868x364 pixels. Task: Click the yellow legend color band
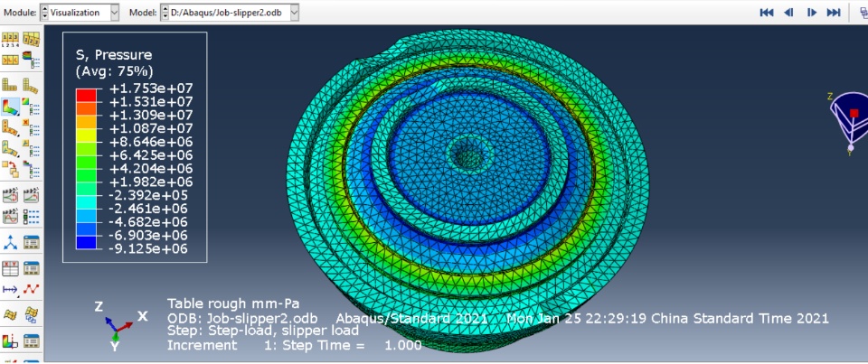[86, 135]
